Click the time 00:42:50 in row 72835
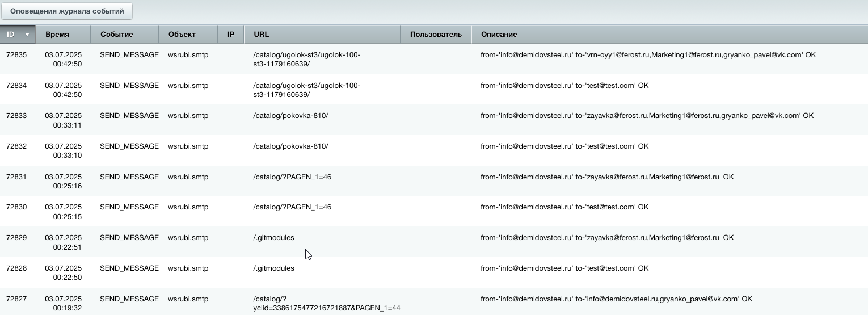868x315 pixels. tap(68, 64)
